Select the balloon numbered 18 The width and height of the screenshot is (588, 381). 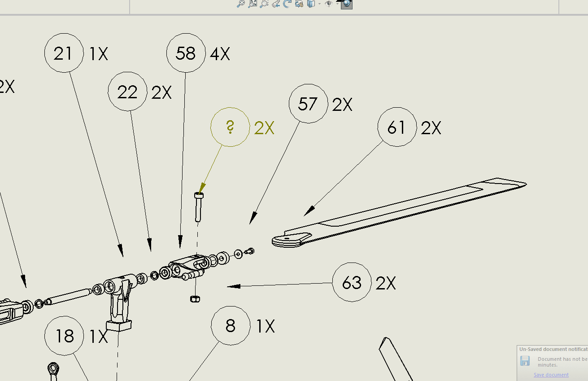tap(65, 336)
